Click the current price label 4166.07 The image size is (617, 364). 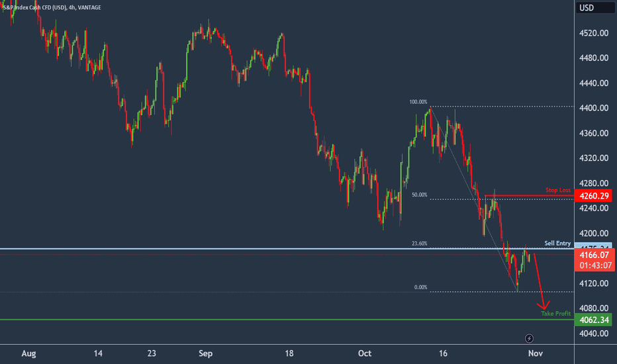click(594, 255)
